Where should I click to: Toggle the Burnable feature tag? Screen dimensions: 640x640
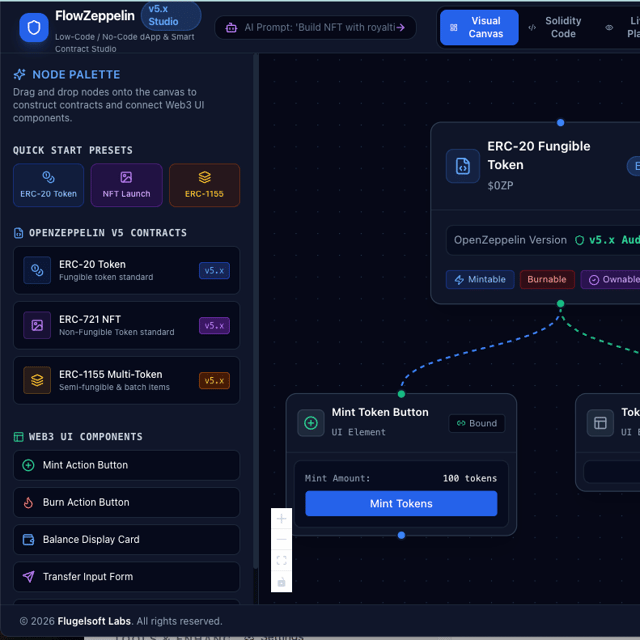pyautogui.click(x=547, y=280)
